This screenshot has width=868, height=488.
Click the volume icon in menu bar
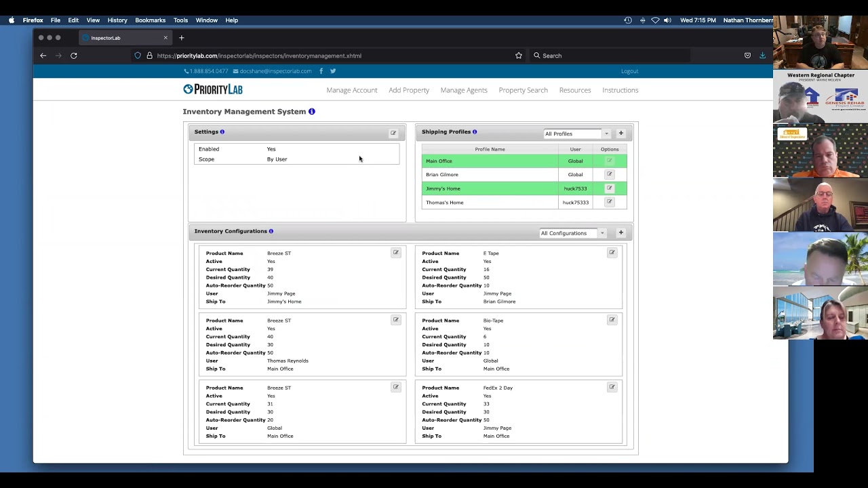tap(667, 20)
